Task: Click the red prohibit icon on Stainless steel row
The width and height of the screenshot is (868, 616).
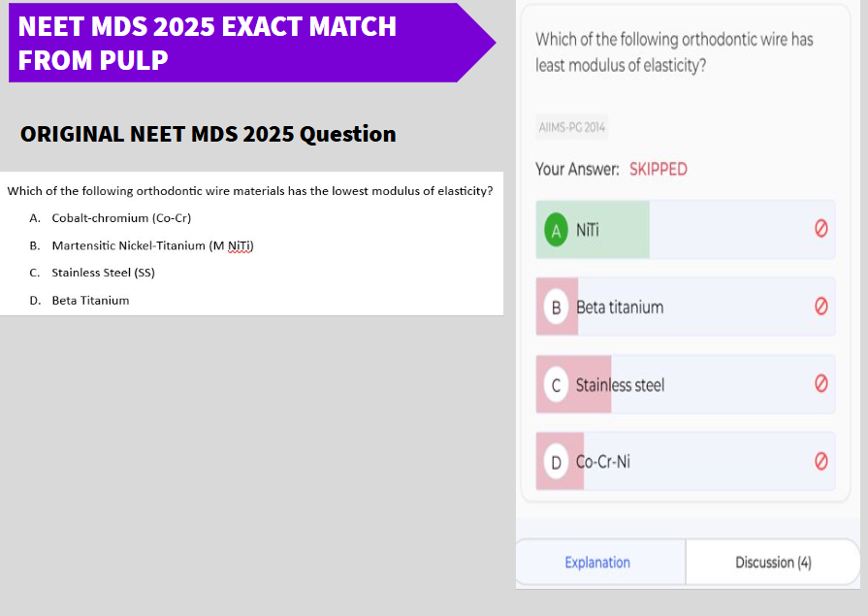Action: pos(820,383)
